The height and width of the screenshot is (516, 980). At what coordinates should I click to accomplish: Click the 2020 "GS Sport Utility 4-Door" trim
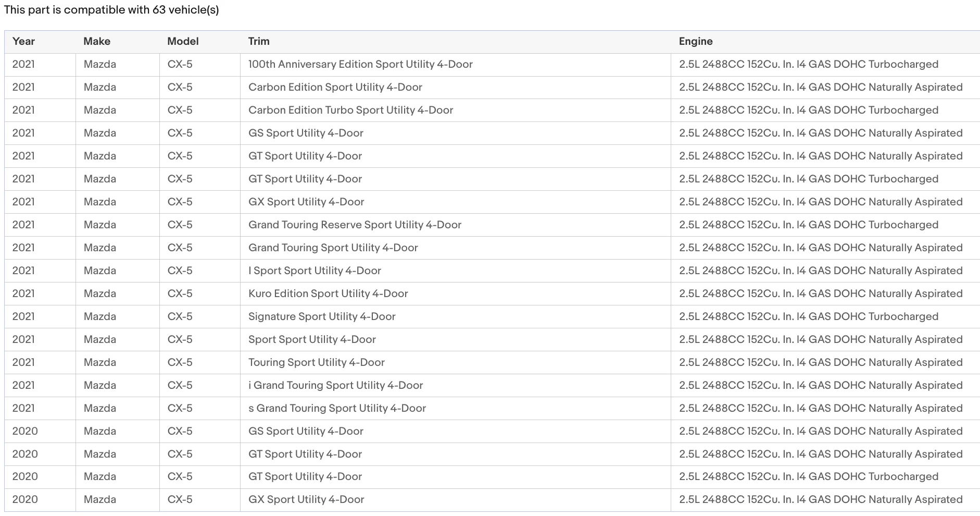[x=306, y=431]
